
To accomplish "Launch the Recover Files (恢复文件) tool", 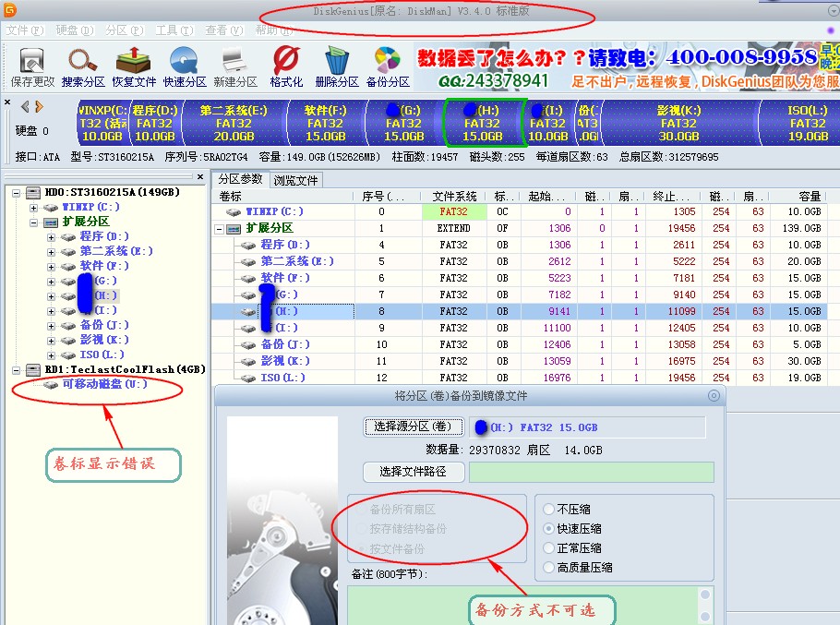I will [x=134, y=67].
